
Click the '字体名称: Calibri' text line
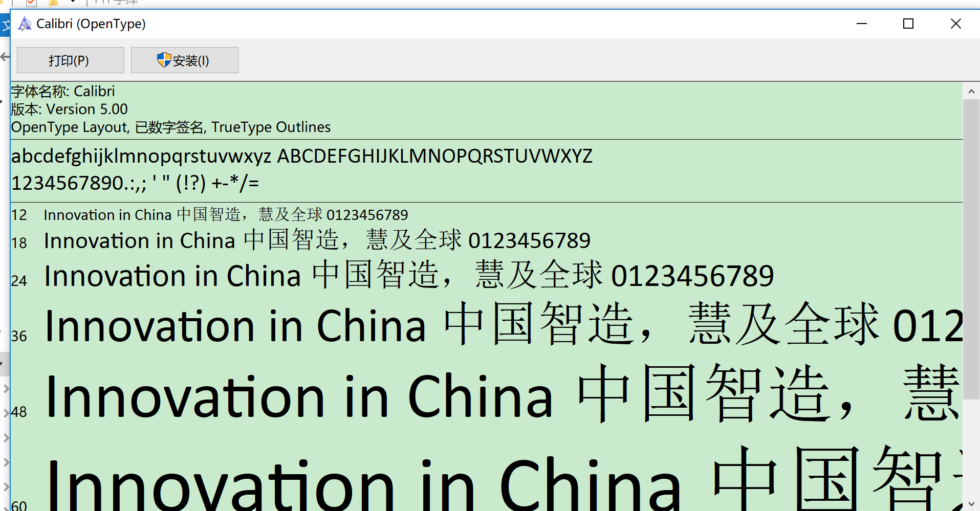coord(63,91)
